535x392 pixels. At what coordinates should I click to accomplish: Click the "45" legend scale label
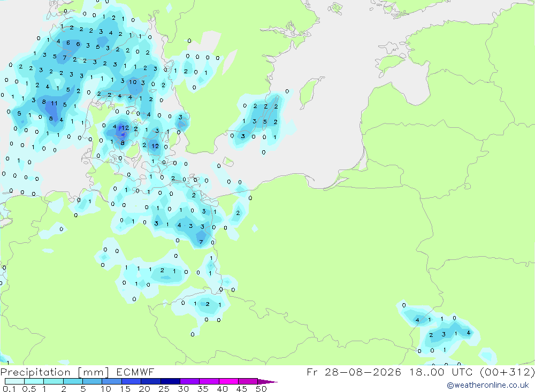tap(242, 389)
